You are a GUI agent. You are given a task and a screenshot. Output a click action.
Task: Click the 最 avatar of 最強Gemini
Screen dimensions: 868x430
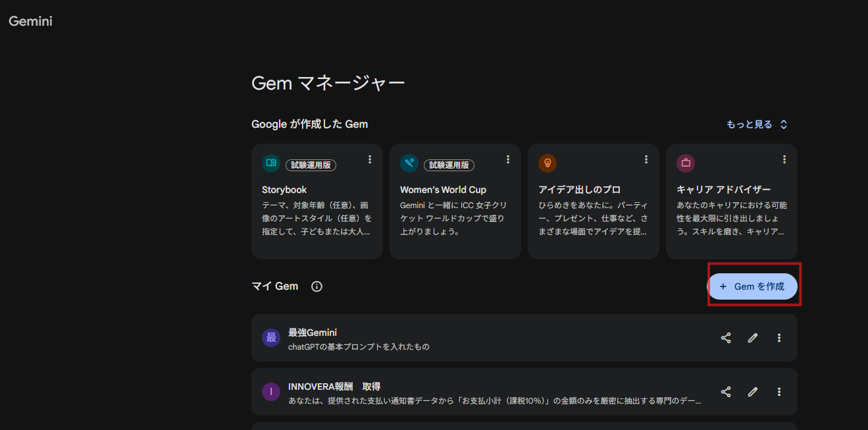[x=271, y=337]
